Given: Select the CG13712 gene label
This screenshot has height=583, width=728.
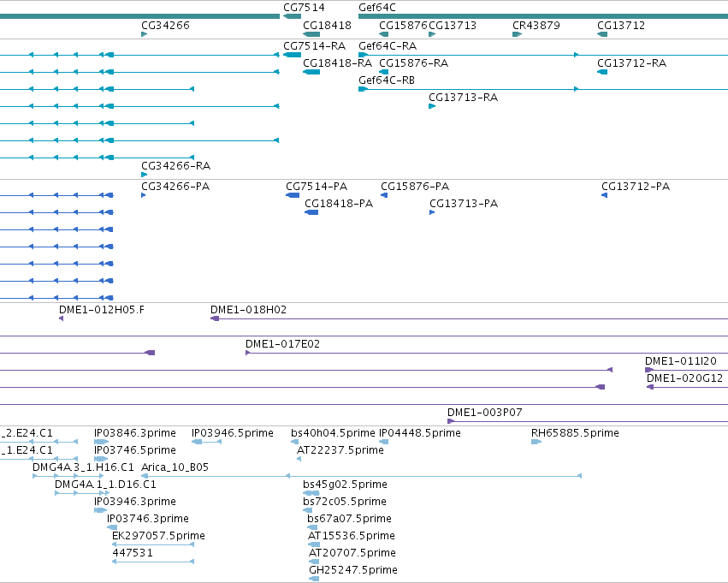Looking at the screenshot, I should [621, 25].
